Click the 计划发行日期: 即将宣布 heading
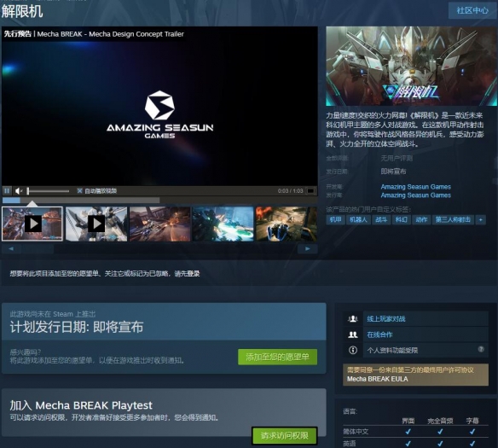Image resolution: width=498 pixels, height=448 pixels. tap(77, 327)
